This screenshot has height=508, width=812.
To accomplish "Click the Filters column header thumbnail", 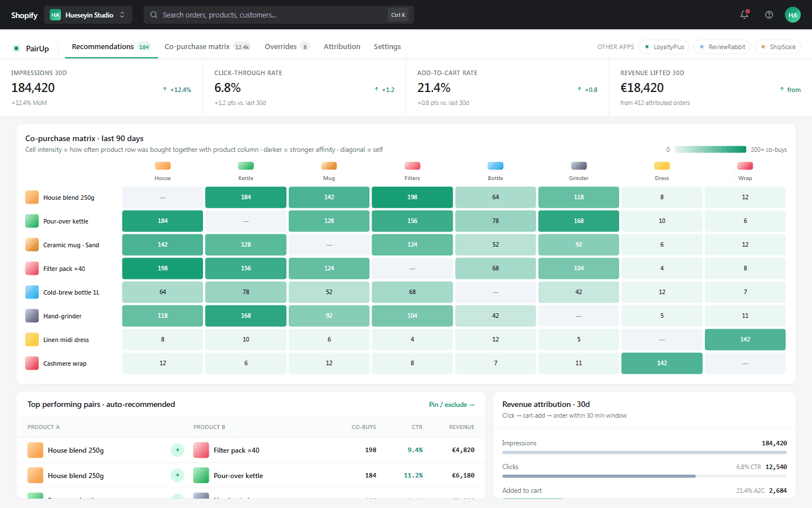I will [412, 166].
